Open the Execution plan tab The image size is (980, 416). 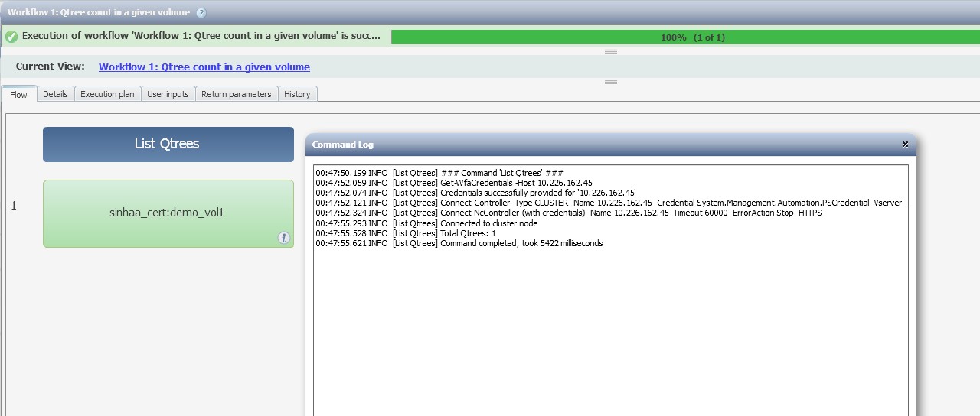pos(107,94)
